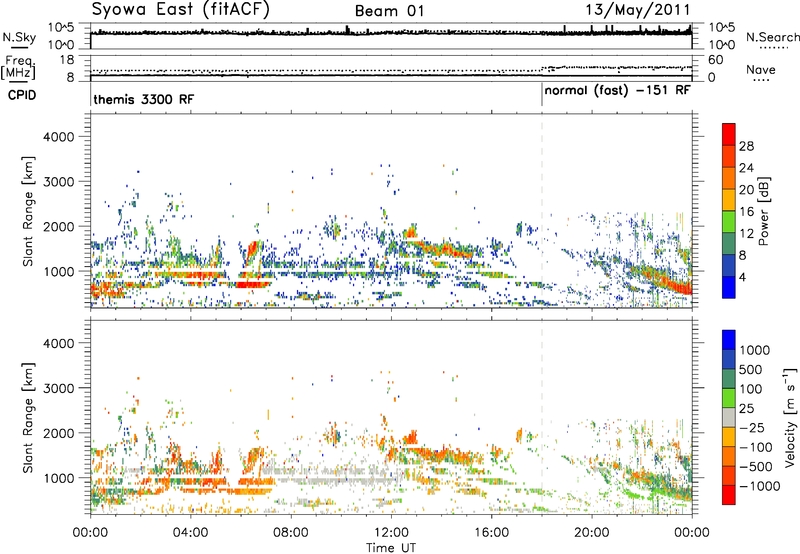Select the 'themis 3300 RF' mode label
This screenshot has width=800, height=554.
pyautogui.click(x=143, y=99)
